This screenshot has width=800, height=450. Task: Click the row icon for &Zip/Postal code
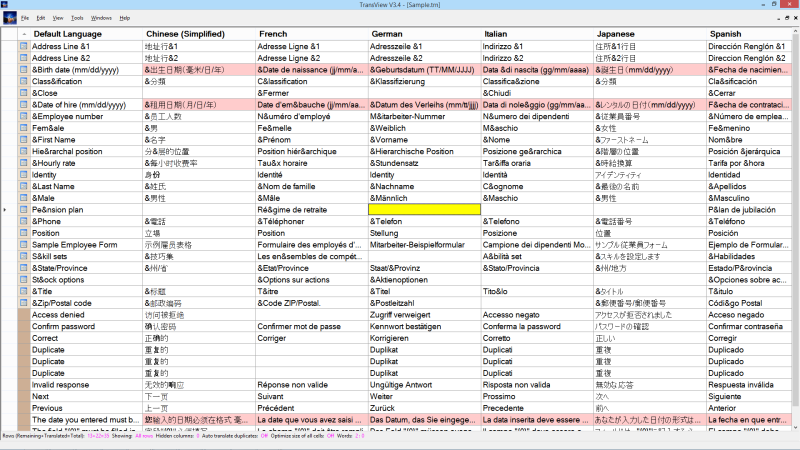(x=23, y=303)
